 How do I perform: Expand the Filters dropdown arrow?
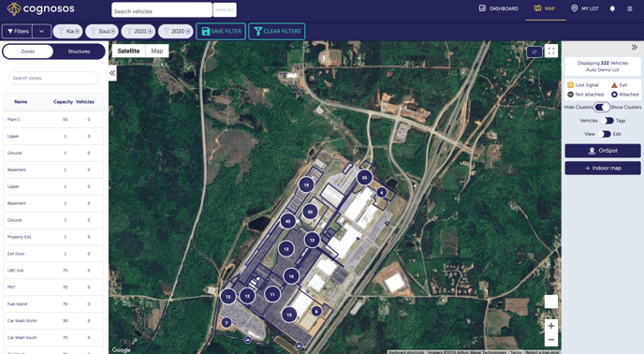[42, 31]
